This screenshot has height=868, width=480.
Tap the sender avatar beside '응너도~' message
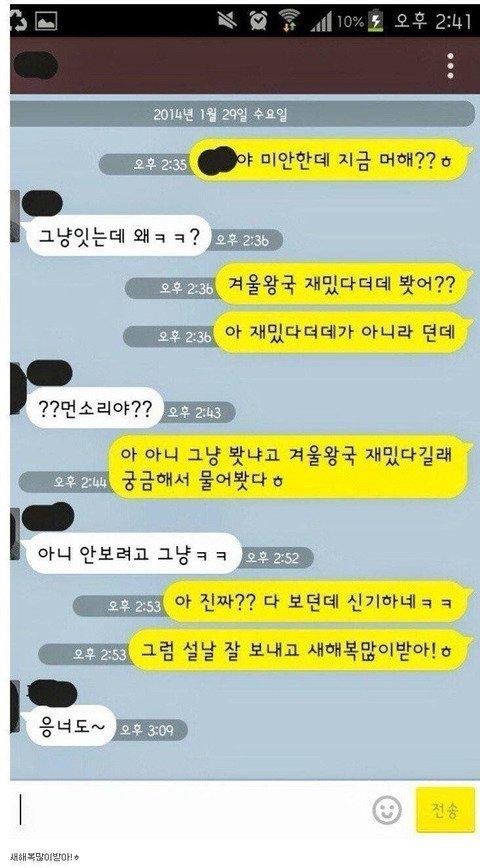14,706
